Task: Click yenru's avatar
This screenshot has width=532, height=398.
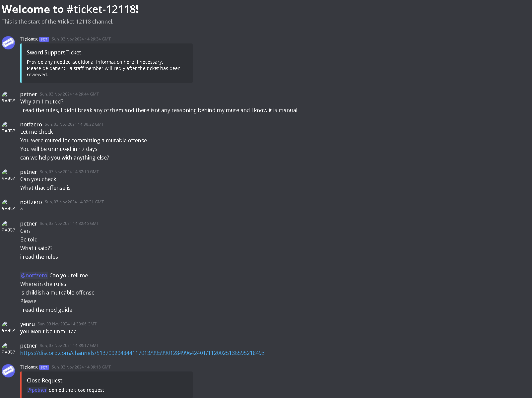Action: [x=8, y=327]
